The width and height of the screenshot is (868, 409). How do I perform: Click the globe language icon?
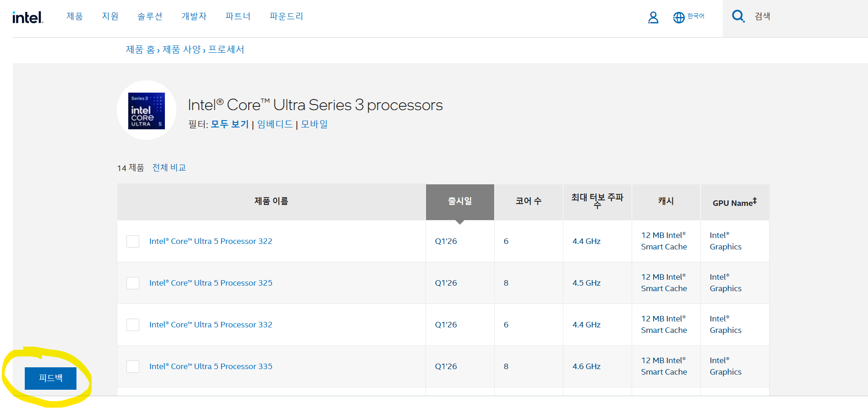coord(678,17)
